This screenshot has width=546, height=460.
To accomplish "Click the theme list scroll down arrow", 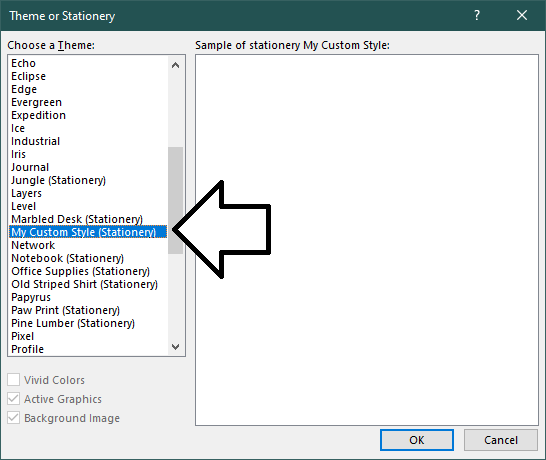I will click(176, 347).
